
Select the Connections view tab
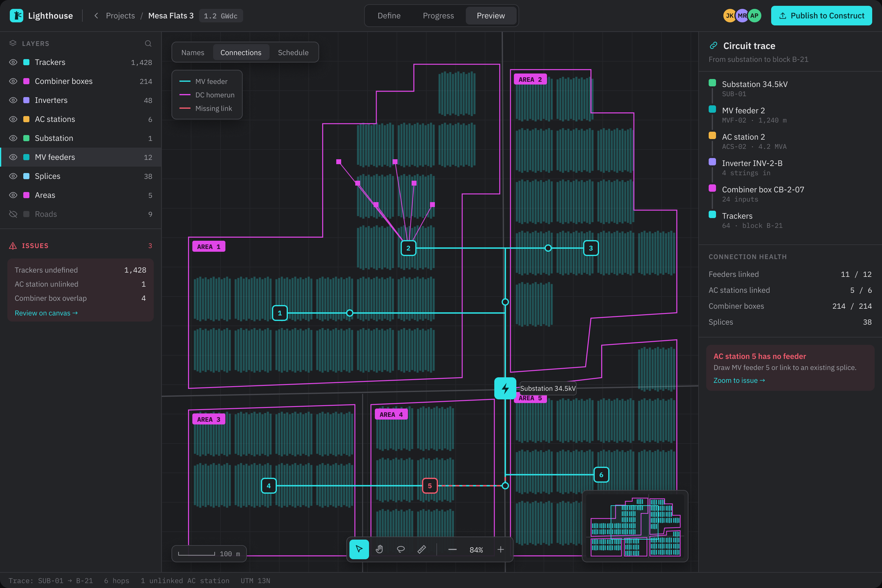[x=241, y=52]
